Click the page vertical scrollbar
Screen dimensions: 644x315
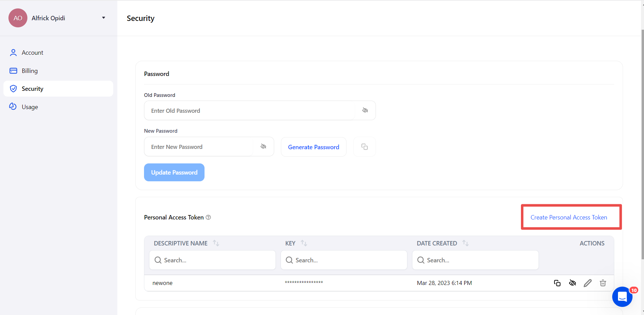coord(642,145)
